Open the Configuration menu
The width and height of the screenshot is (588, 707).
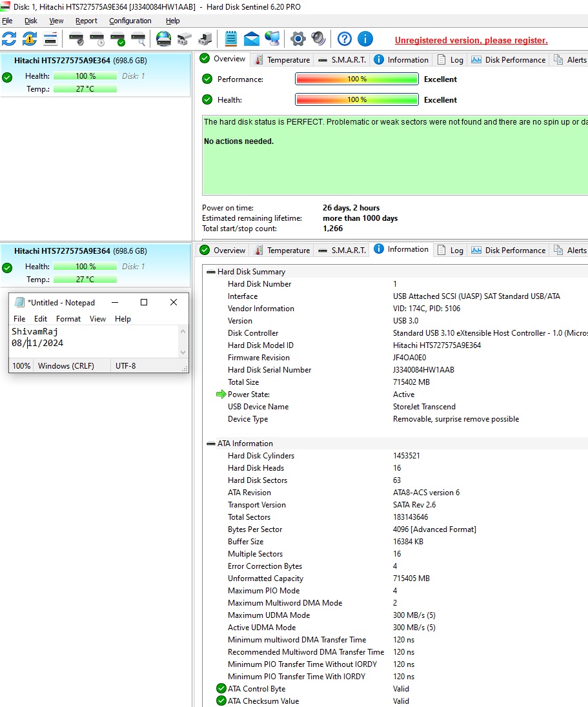point(130,21)
